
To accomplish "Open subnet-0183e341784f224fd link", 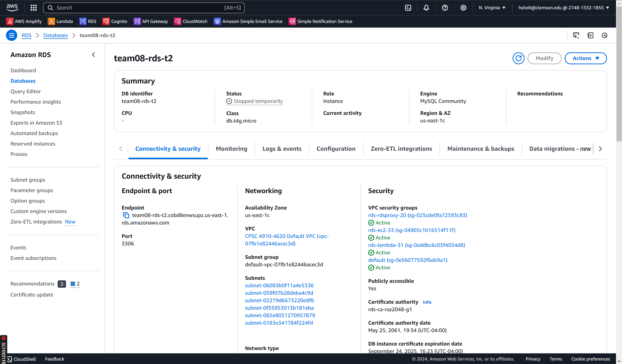I will (x=279, y=323).
